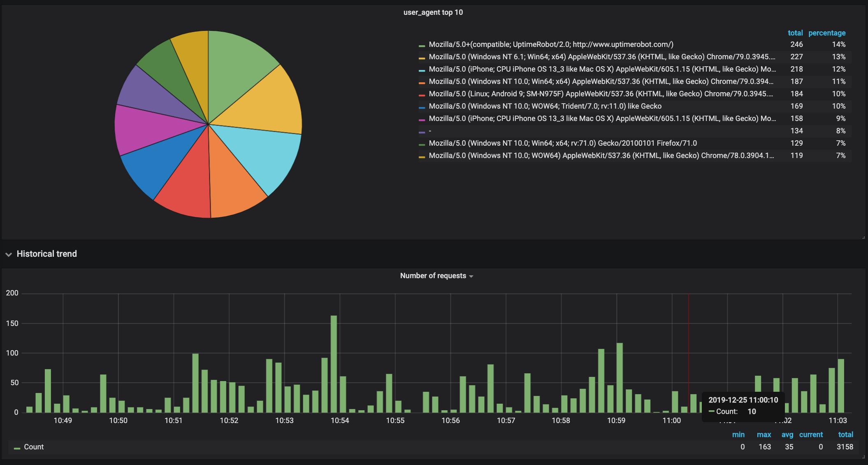
Task: Click the Windows NT 6.1 Chrome/79 legend color icon
Action: [422, 58]
